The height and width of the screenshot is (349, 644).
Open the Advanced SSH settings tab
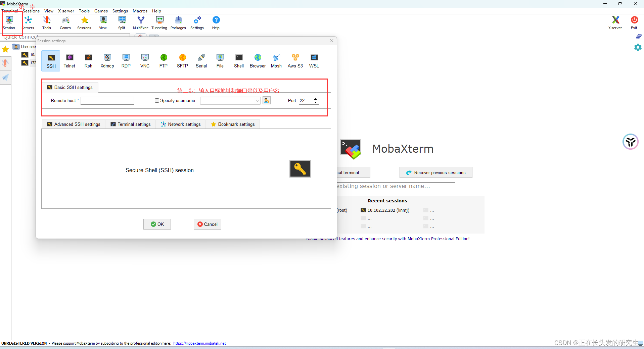(74, 124)
